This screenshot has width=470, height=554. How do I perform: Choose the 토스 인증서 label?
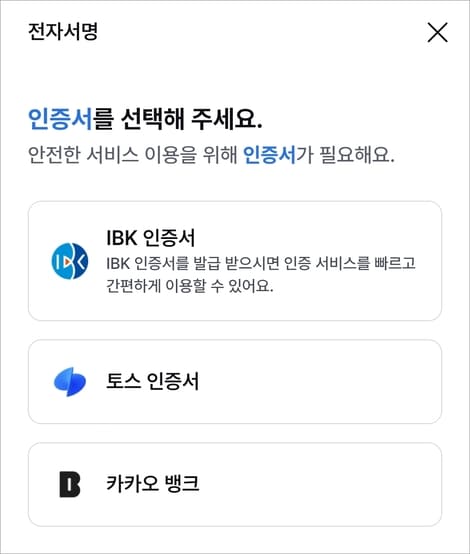153,381
